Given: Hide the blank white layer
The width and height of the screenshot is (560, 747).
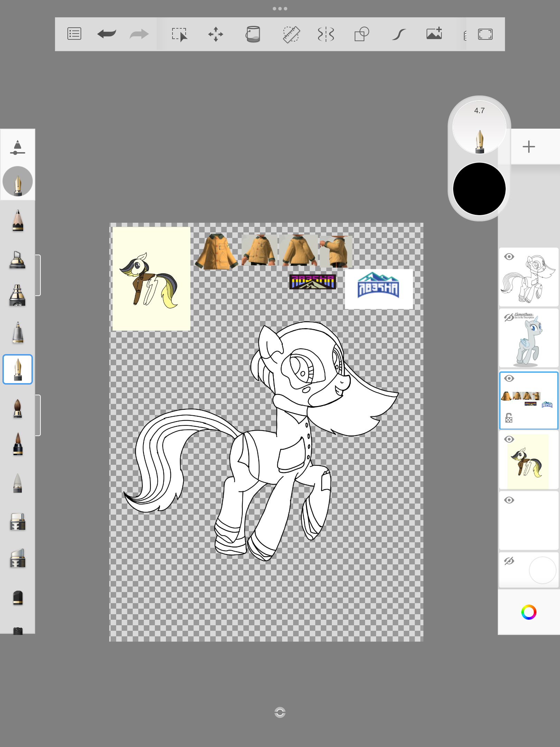Looking at the screenshot, I should coord(509,500).
